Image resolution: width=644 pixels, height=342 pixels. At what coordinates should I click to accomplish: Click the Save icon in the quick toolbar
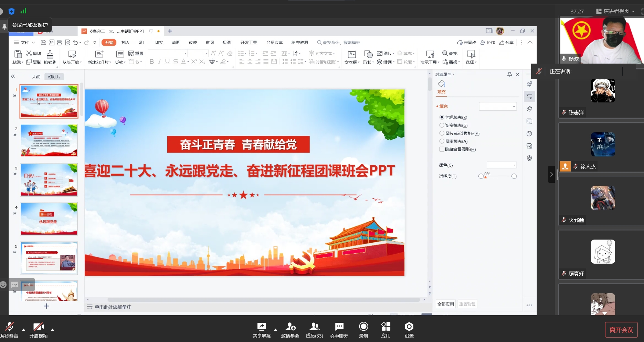click(43, 43)
